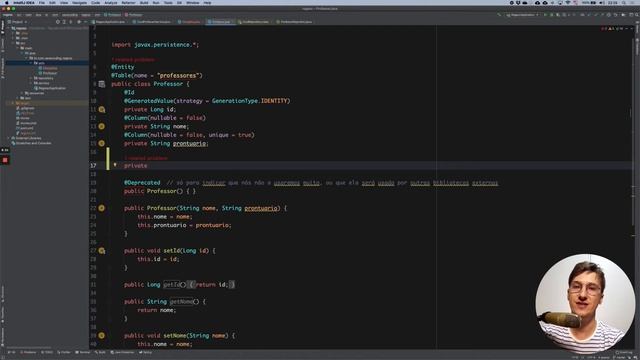The width and height of the screenshot is (640, 360).
Task: Click the @Entity annotation
Action: 122,67
